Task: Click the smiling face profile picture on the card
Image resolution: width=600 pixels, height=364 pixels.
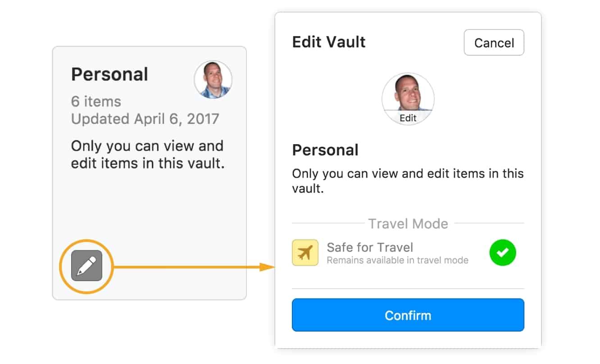Action: [x=213, y=80]
